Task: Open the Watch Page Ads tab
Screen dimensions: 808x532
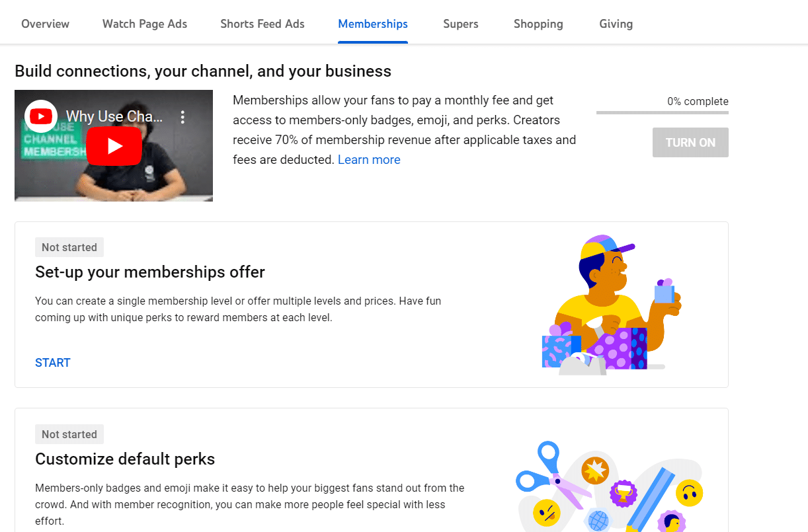Action: pos(144,24)
